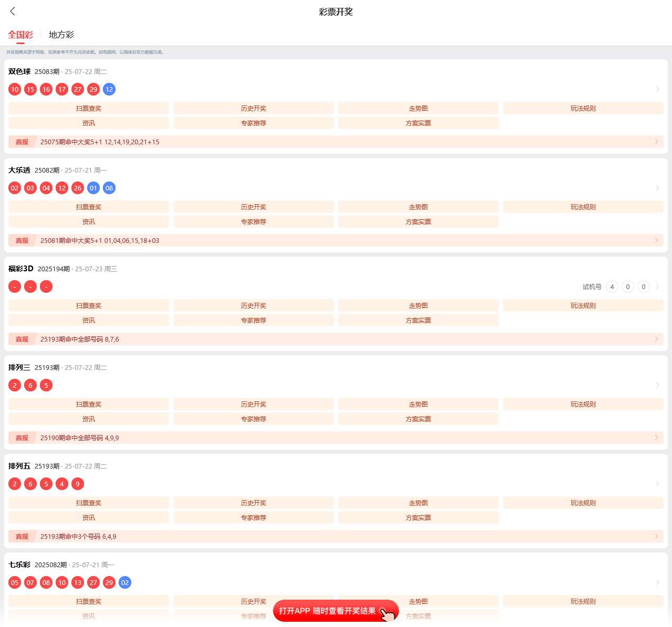Open 方案实票 for 排列五
The image size is (672, 627).
418,517
